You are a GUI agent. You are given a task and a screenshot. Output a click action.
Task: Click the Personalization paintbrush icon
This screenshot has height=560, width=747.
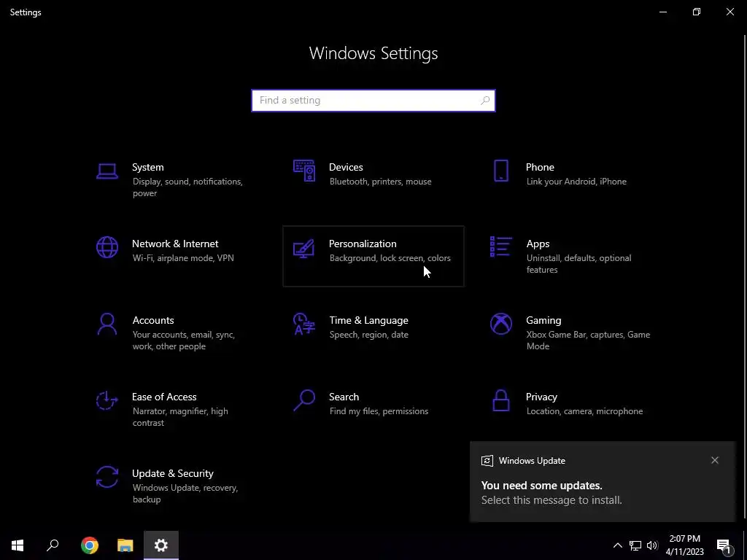(x=304, y=248)
